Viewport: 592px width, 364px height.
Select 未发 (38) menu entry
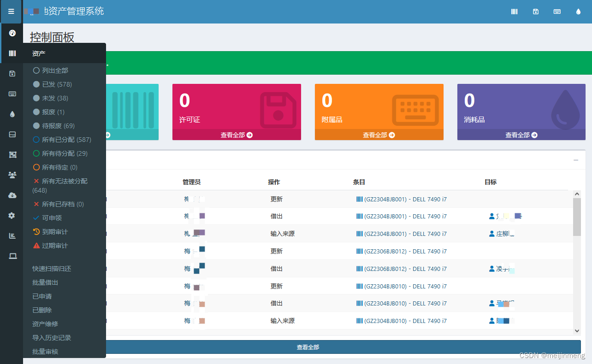pyautogui.click(x=51, y=98)
